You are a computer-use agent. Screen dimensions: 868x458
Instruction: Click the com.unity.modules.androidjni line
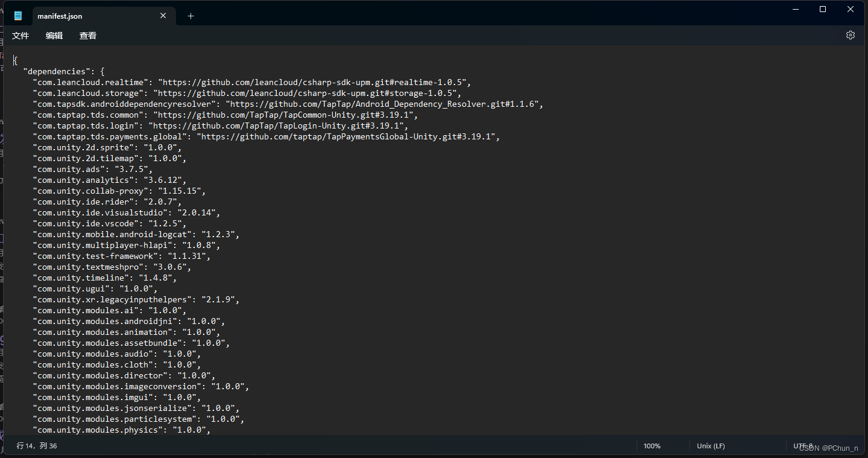[x=129, y=321]
